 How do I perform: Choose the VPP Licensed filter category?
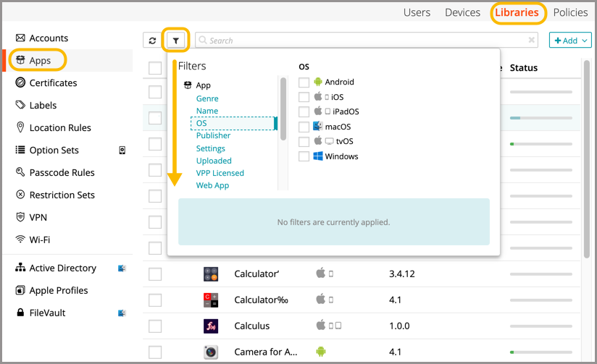point(220,173)
